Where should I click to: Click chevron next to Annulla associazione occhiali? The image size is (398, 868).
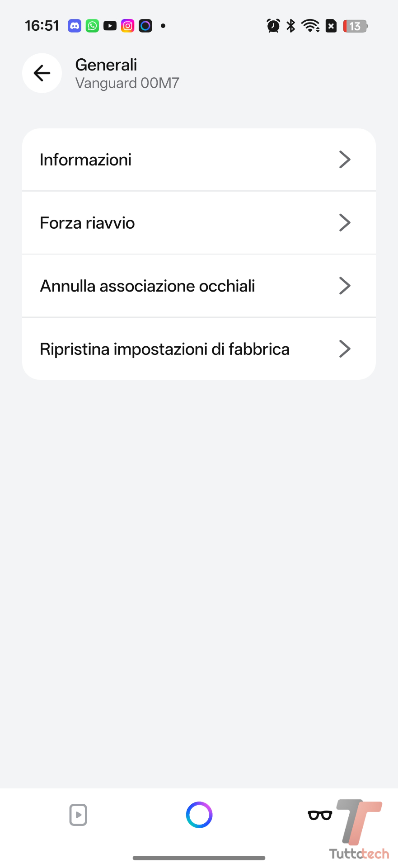coord(345,286)
